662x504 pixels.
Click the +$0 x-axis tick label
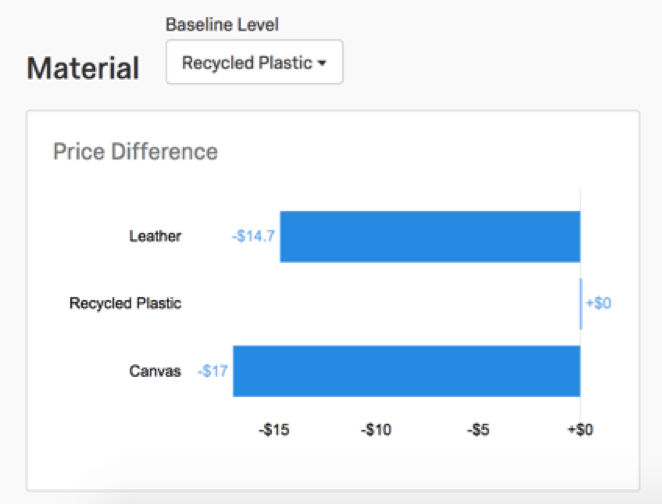pos(580,430)
